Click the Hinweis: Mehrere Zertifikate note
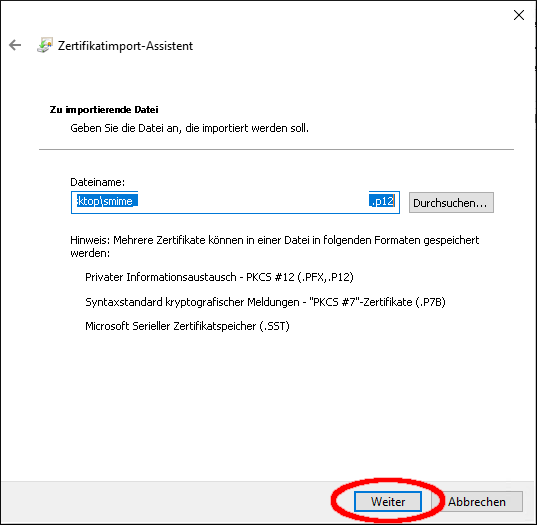 point(274,240)
